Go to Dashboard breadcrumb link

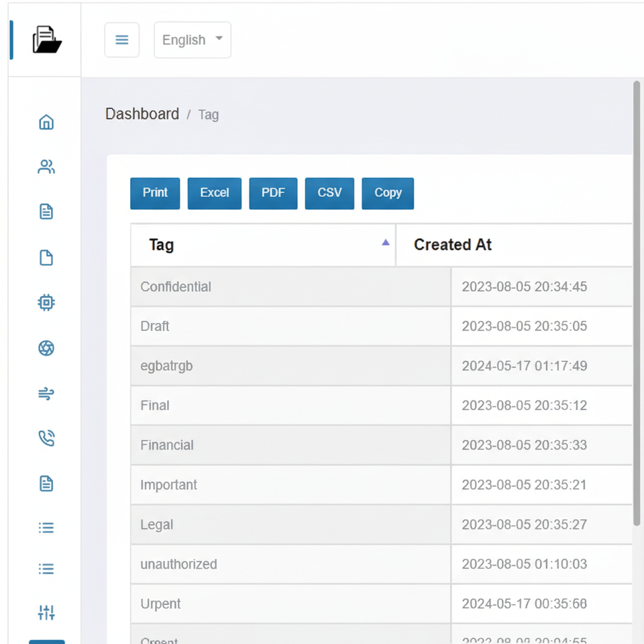[142, 114]
